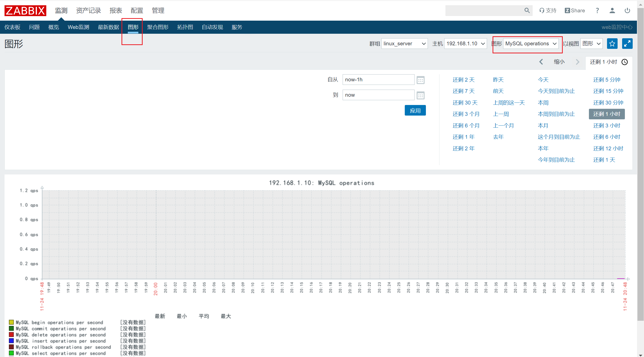Click the clock icon in time tab
This screenshot has width=644, height=357.
click(x=625, y=62)
